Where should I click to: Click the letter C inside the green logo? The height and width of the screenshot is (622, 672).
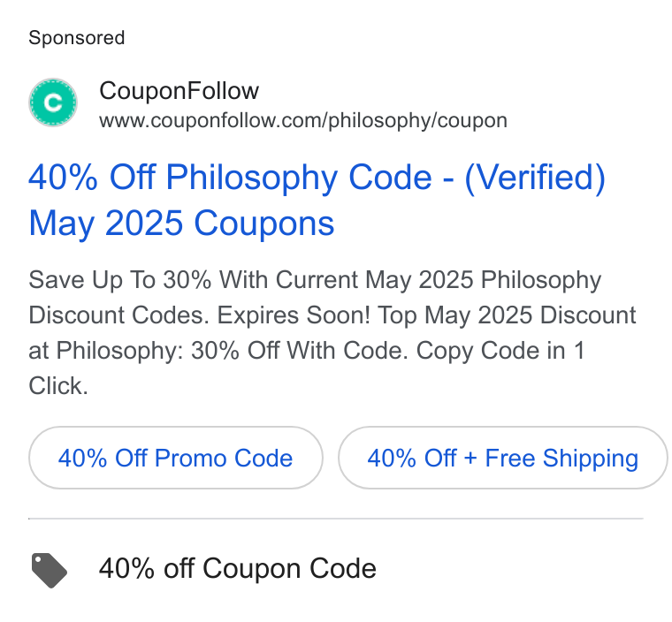[53, 102]
